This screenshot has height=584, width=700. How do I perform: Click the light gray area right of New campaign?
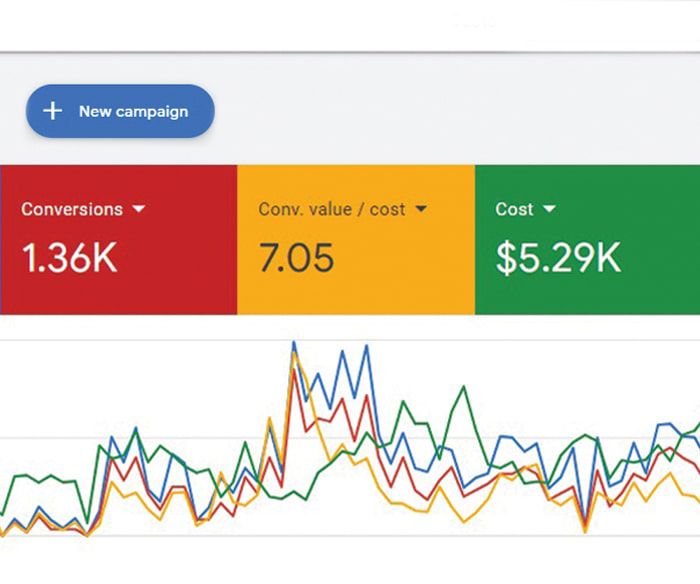click(450, 110)
